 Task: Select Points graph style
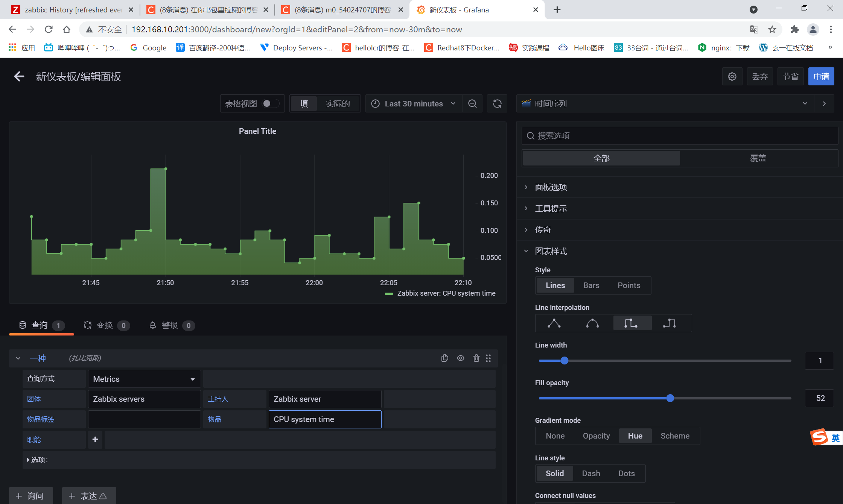[x=629, y=285]
